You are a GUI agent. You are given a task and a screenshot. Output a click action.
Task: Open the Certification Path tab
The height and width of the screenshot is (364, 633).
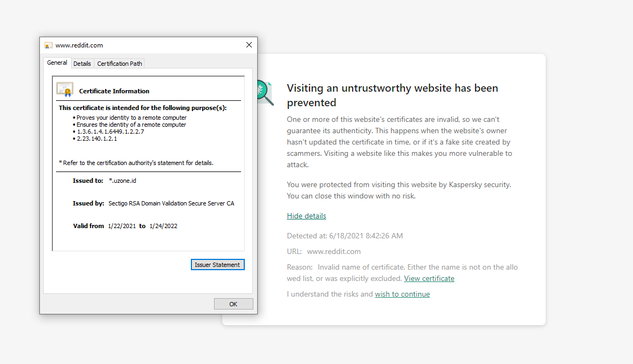[120, 64]
